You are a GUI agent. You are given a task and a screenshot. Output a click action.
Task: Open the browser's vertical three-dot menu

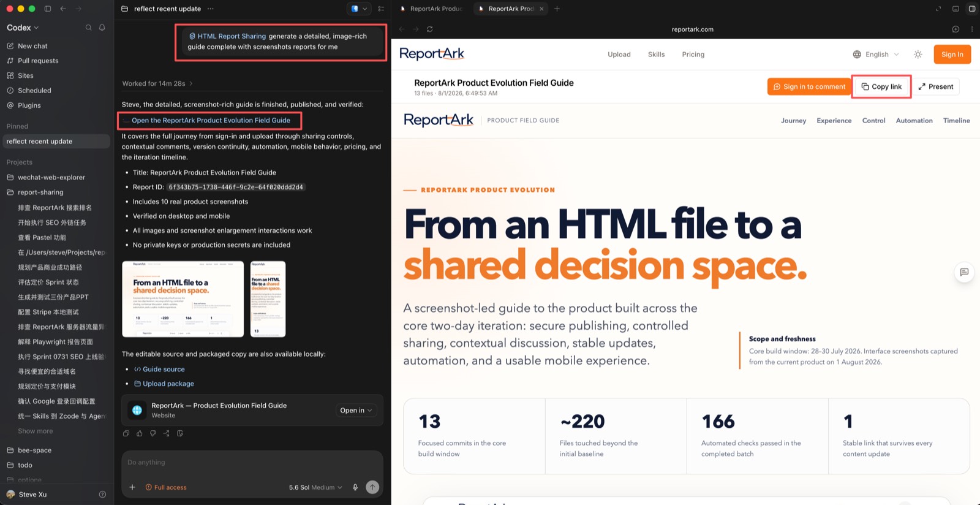coord(971,29)
